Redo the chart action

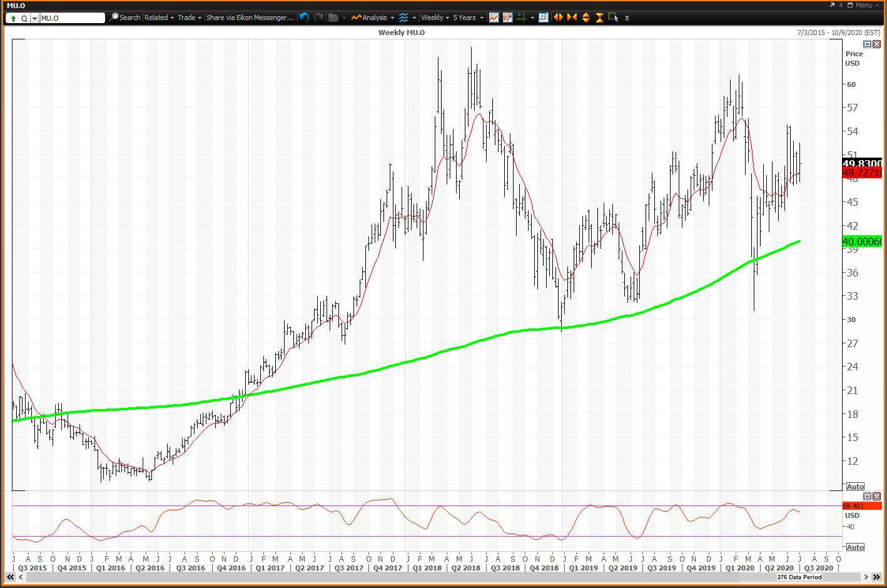pyautogui.click(x=319, y=18)
